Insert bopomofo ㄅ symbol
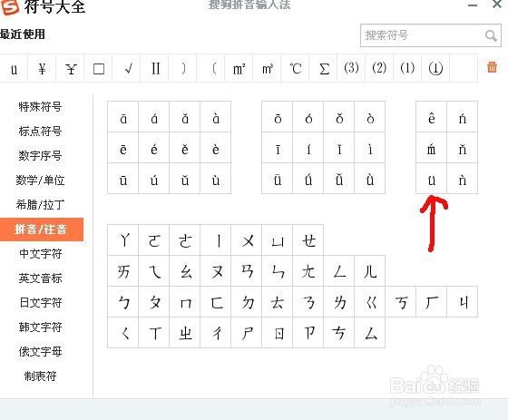508x420 pixels. [x=123, y=302]
